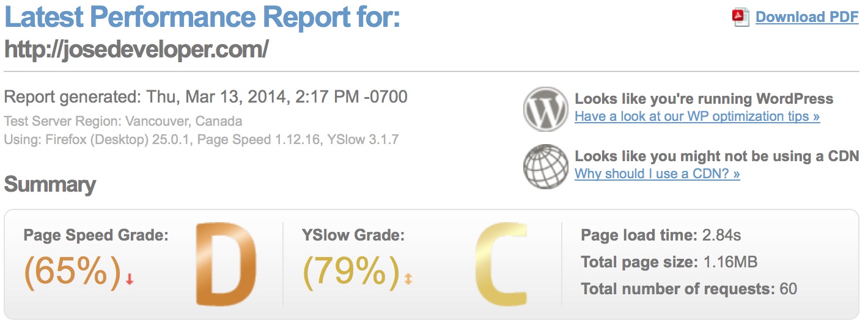Click the Total number of requests value
Image resolution: width=868 pixels, height=326 pixels.
pyautogui.click(x=789, y=289)
